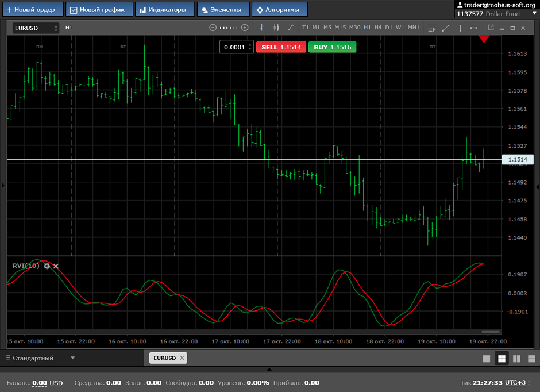Adjust the order volume stepper arrows
The image size is (540, 392).
point(250,47)
